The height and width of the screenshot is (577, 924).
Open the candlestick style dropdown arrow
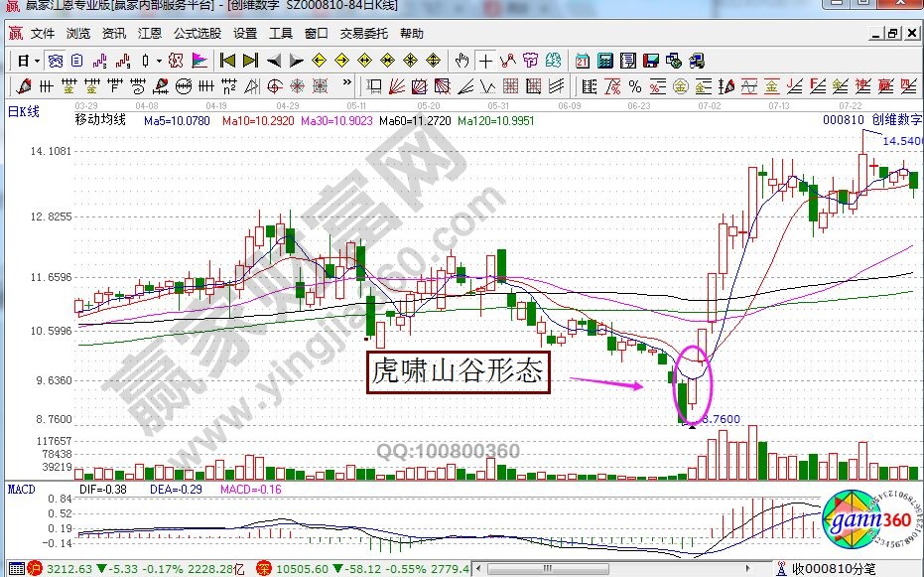click(x=159, y=61)
